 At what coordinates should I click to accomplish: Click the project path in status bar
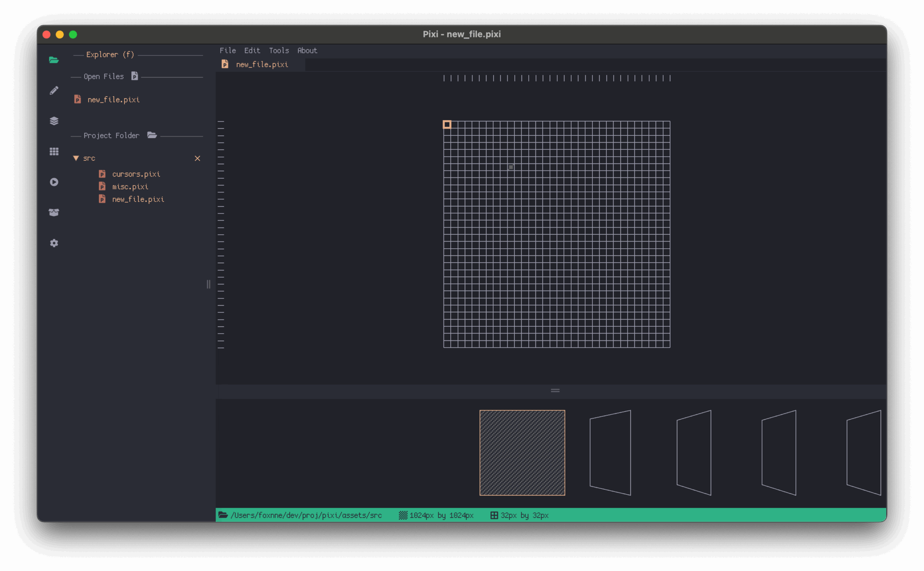coord(306,515)
